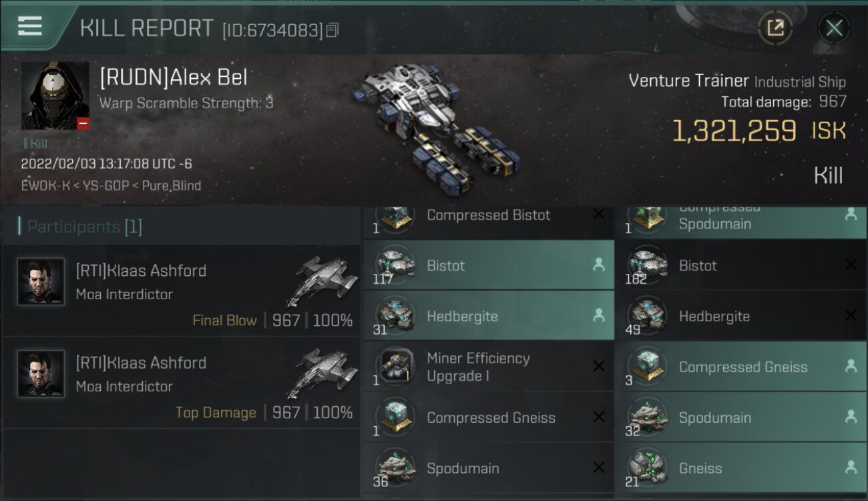Click the Compressed Gneiss icon with quantity 3

click(648, 367)
